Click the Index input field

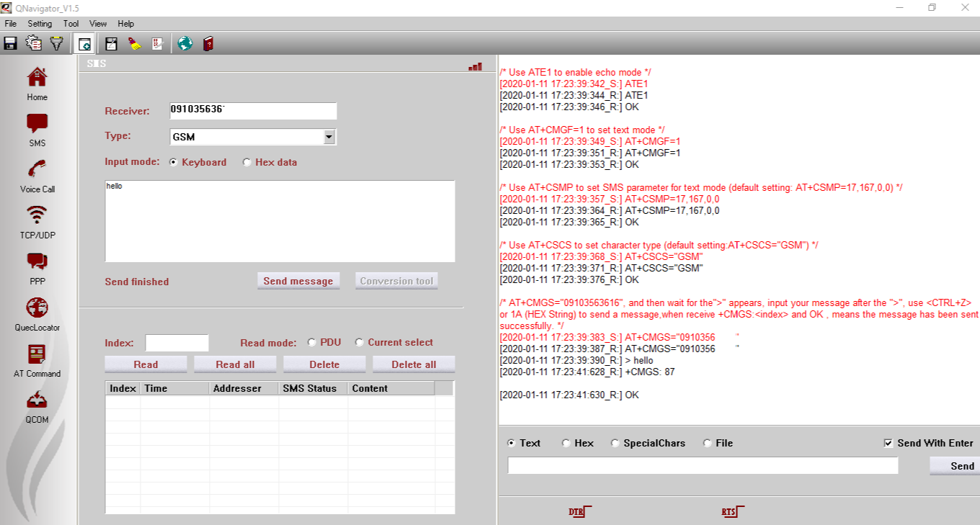pyautogui.click(x=177, y=343)
